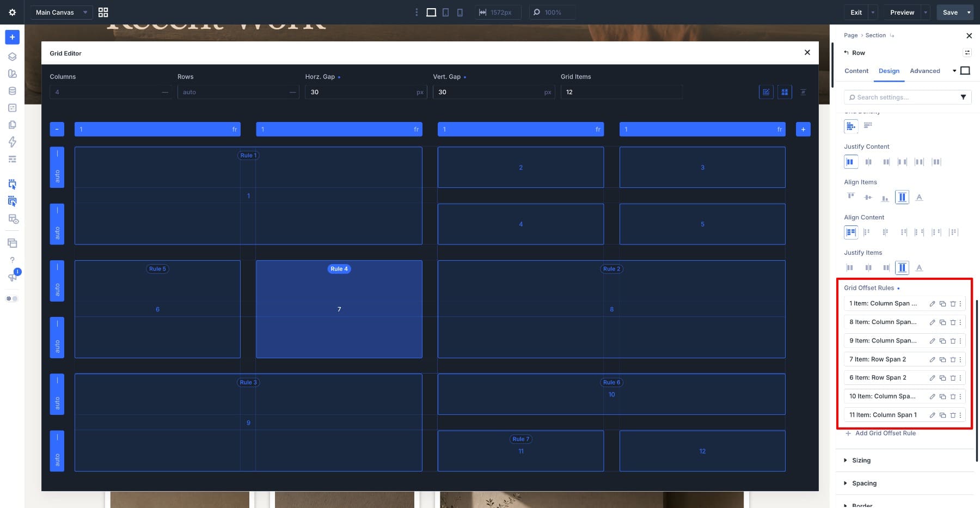
Task: Open the database variables icon in sidebar
Action: [x=12, y=91]
